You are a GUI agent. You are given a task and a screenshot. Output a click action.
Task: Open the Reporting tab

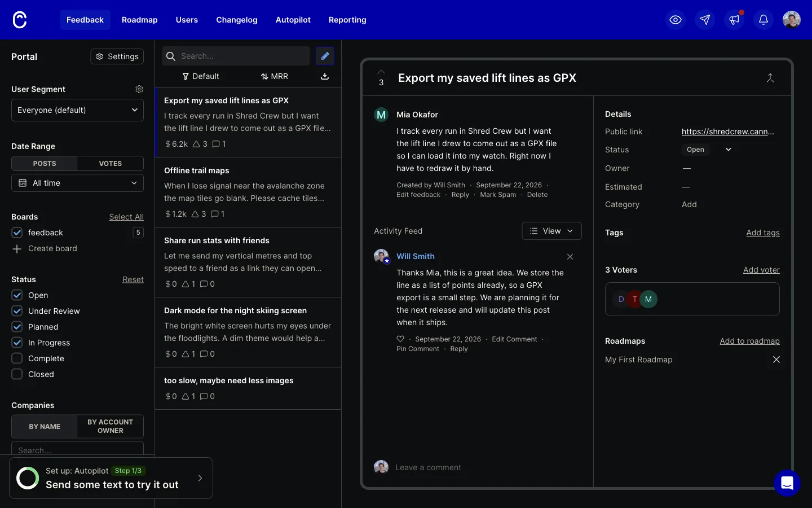(x=347, y=20)
